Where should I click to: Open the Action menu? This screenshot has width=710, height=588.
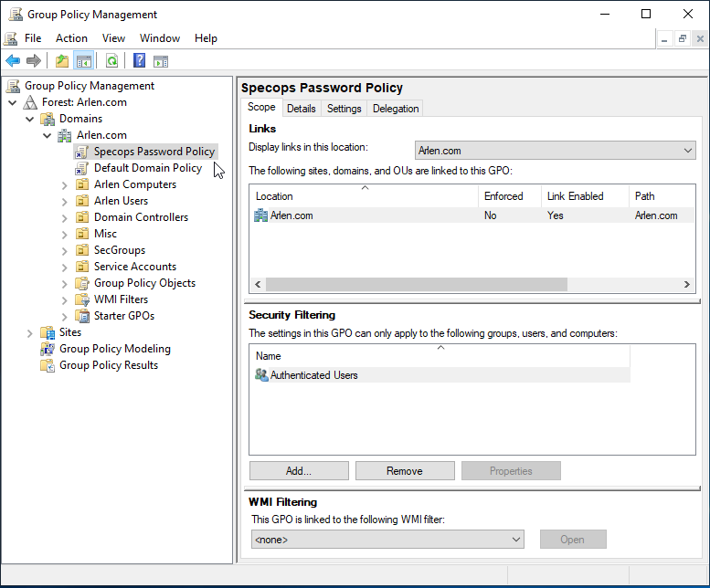point(71,38)
